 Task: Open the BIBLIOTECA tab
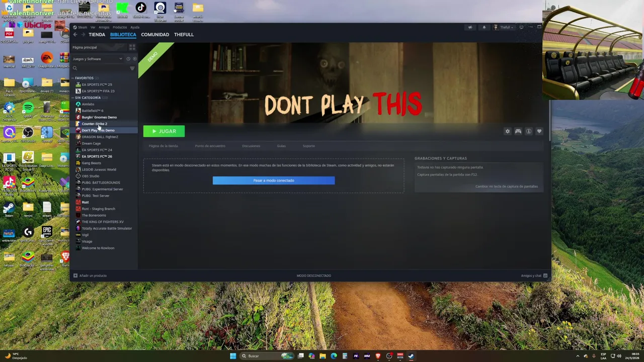pos(123,35)
